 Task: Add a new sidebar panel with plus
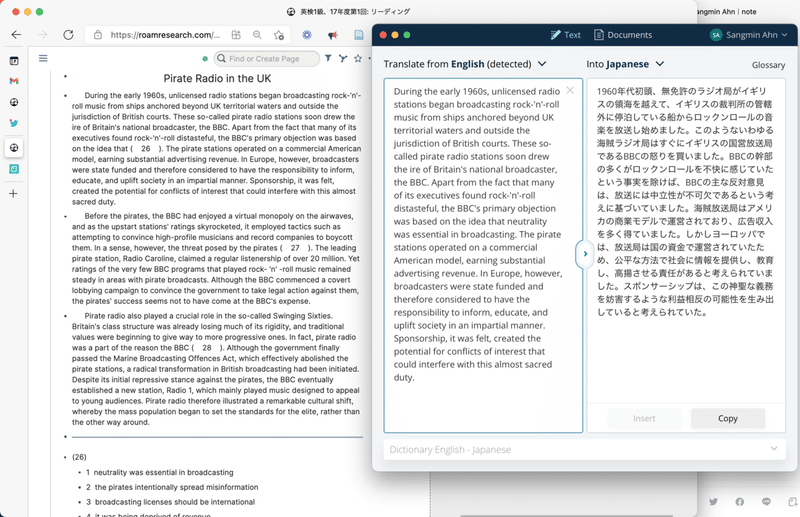13,193
